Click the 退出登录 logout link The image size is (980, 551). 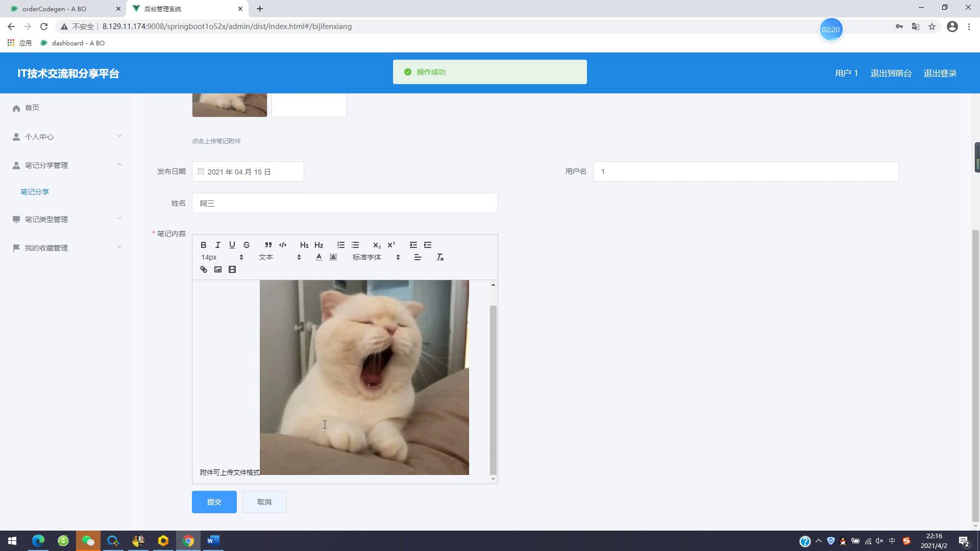[940, 73]
